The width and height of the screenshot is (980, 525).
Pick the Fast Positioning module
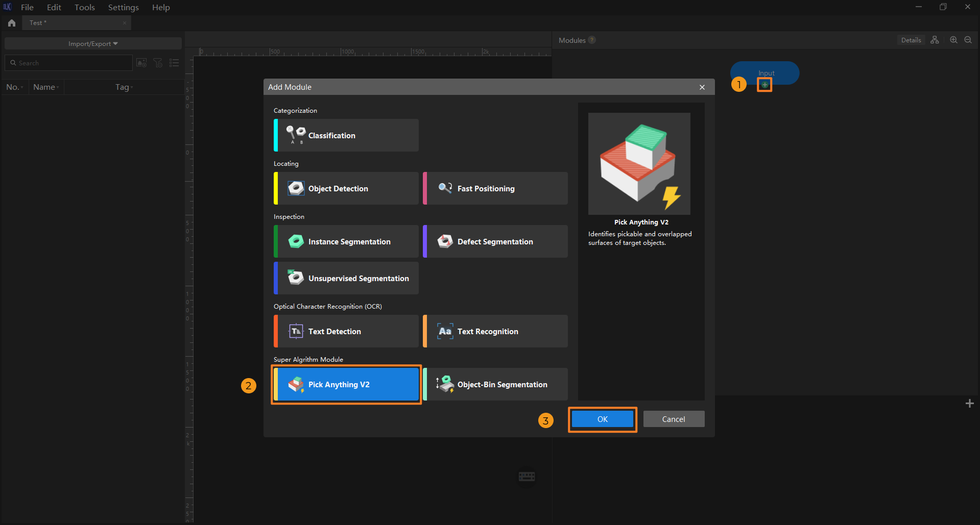495,188
